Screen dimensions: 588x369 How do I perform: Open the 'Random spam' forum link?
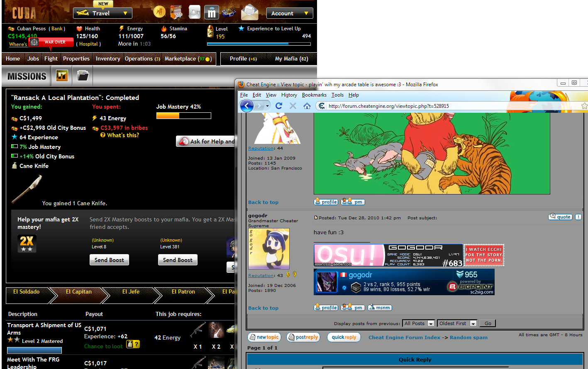pyautogui.click(x=468, y=337)
